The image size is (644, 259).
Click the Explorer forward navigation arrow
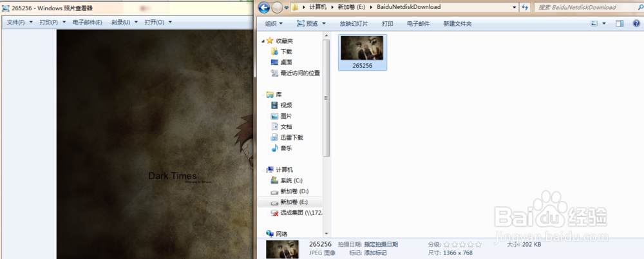click(x=277, y=7)
